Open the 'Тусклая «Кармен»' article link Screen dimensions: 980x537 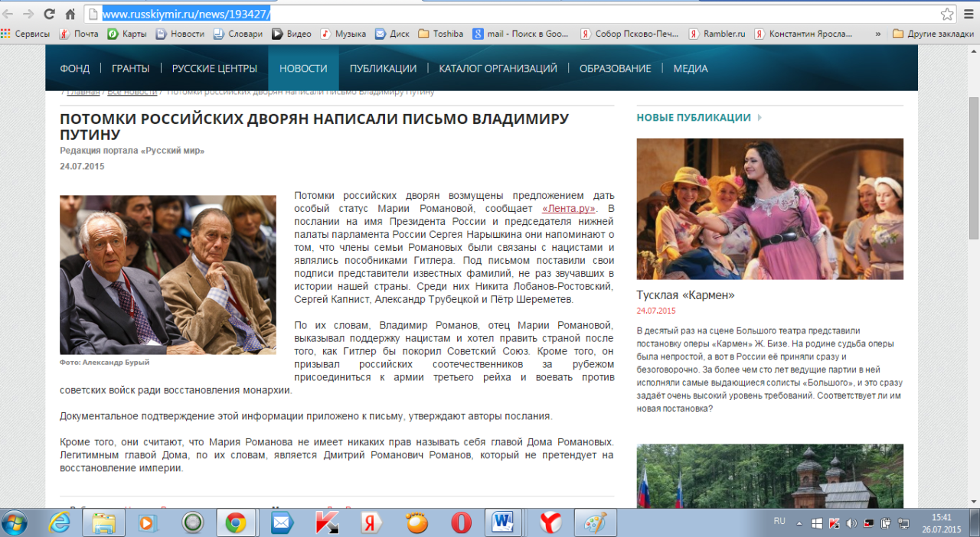[685, 295]
